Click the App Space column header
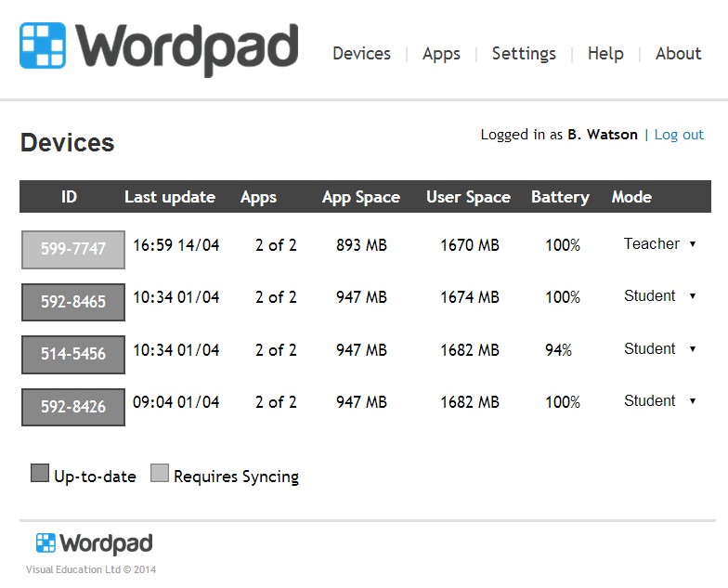The height and width of the screenshot is (588, 728). (x=361, y=197)
